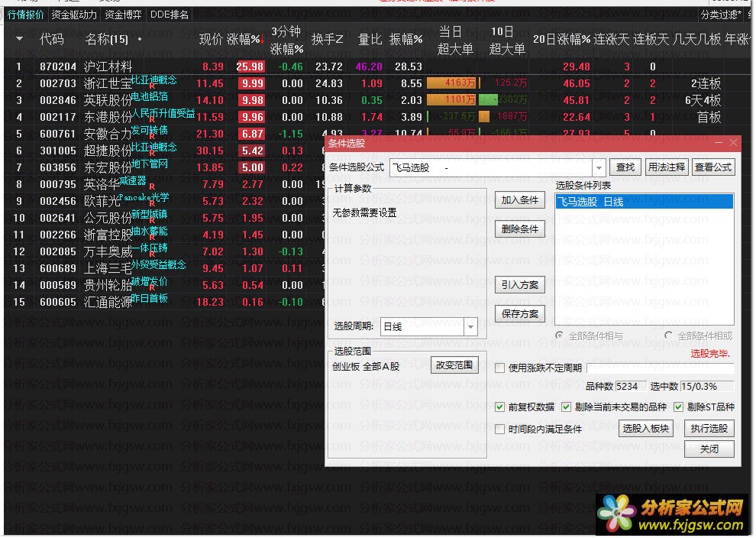Viewport: 756px width, 538px height.
Task: Click 执行选股 to run the screener
Action: 709,429
